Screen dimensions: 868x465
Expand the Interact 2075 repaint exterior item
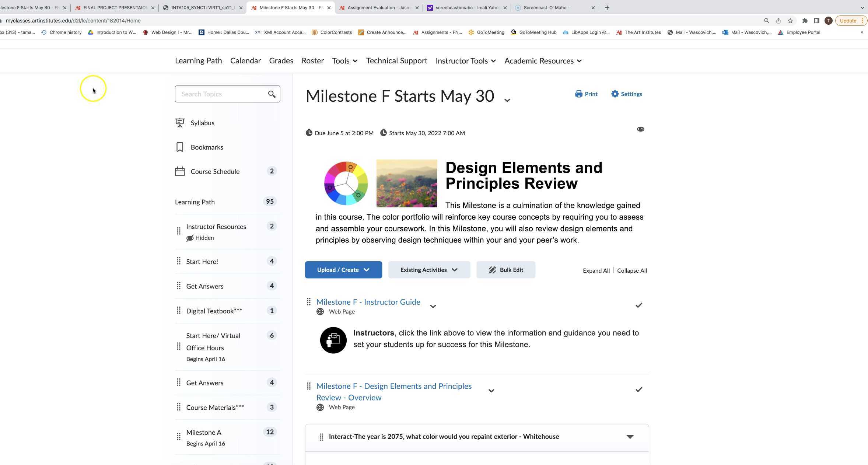click(630, 437)
